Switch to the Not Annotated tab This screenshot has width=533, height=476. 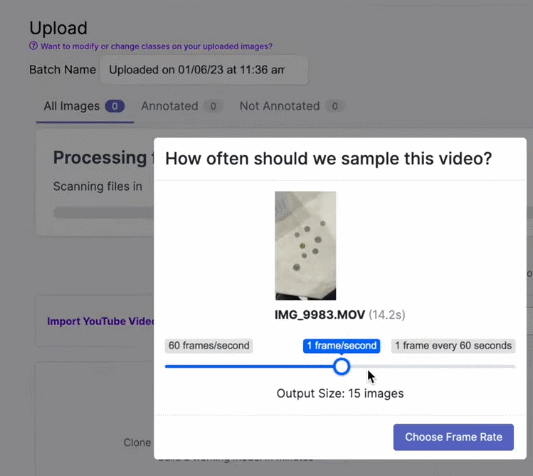[x=292, y=106]
